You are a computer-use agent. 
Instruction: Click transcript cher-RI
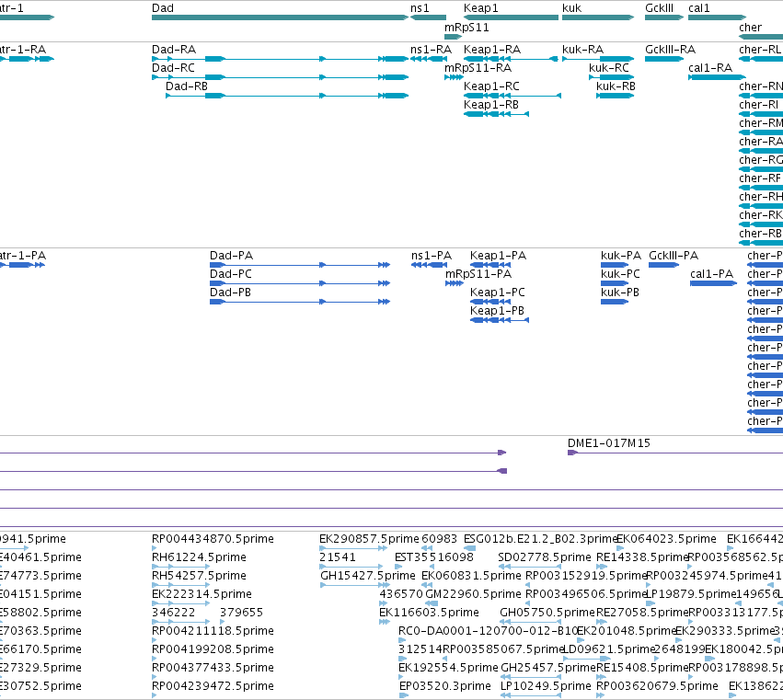759,105
